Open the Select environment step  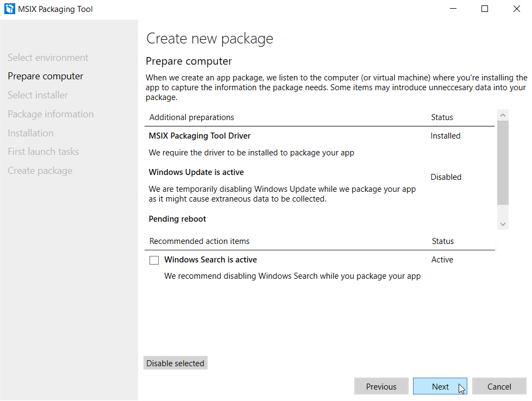[x=48, y=58]
